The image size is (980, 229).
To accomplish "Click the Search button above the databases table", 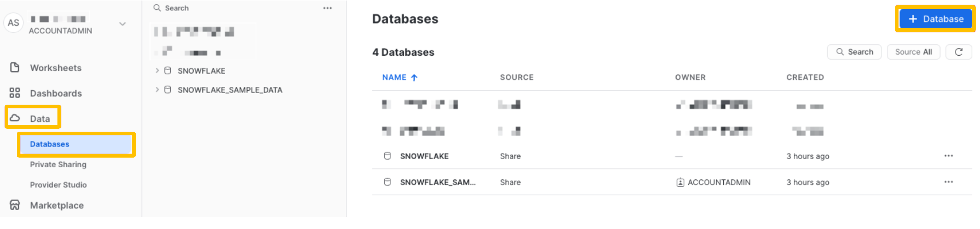I will coord(854,52).
